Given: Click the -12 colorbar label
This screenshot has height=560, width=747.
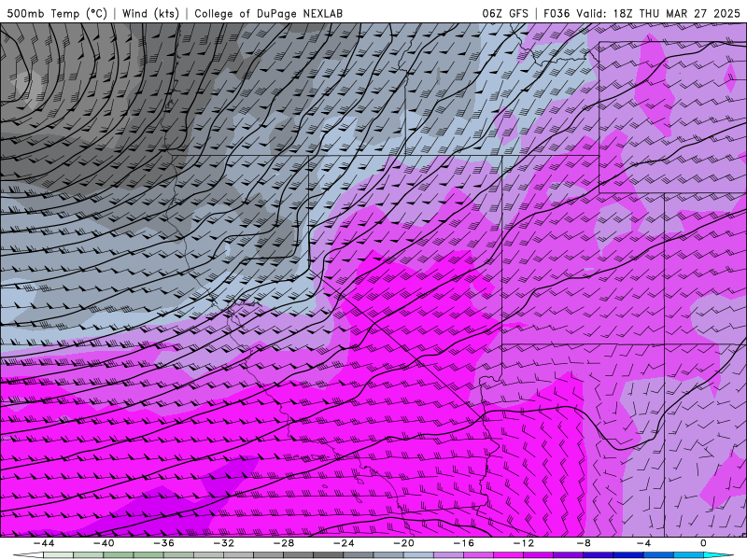Looking at the screenshot, I should tap(524, 543).
